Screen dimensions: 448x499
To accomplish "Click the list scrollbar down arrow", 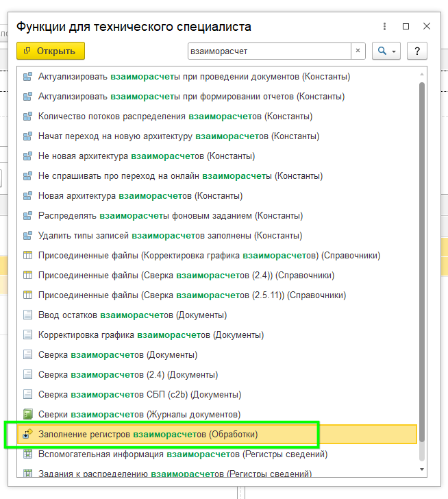I will [x=422, y=470].
